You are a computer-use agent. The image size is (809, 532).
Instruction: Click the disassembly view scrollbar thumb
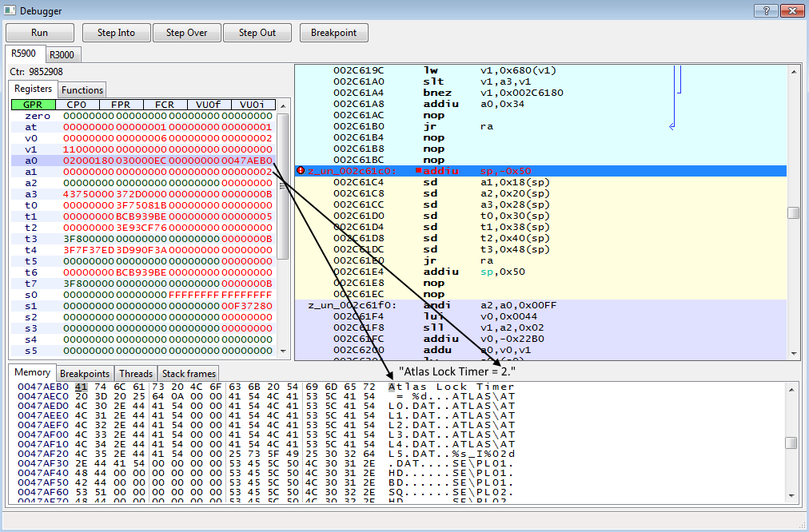795,212
